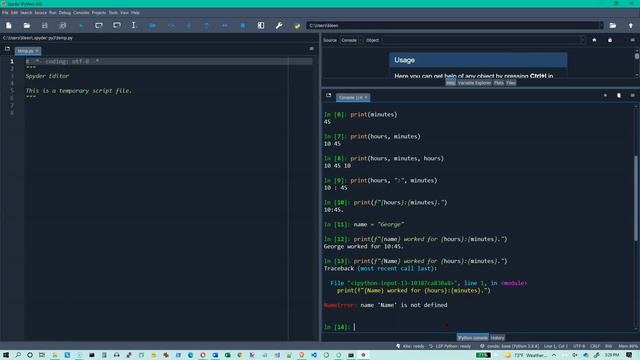Interrupt kernel in console pane

point(605,96)
